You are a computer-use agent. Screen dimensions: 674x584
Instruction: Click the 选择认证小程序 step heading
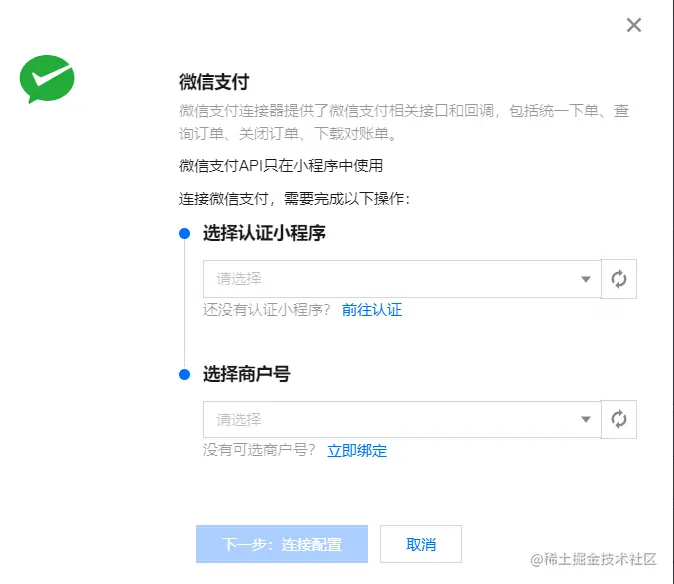pyautogui.click(x=264, y=234)
